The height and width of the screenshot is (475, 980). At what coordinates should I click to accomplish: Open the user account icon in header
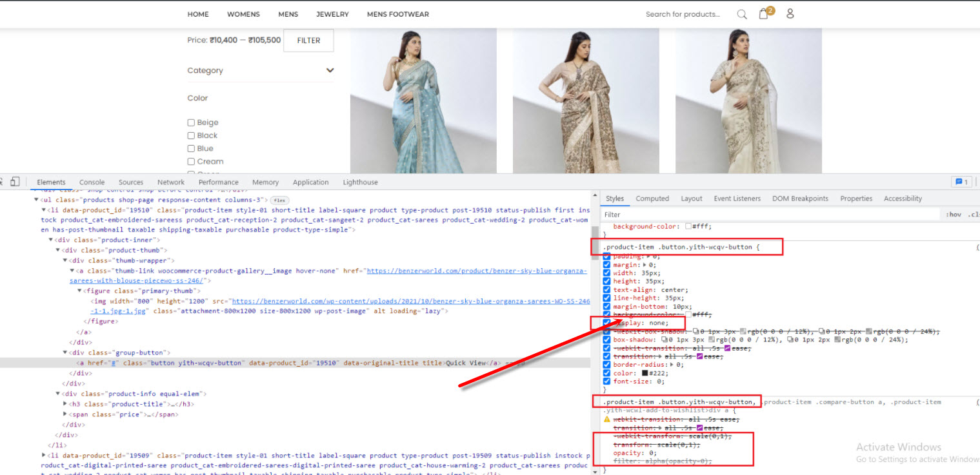790,14
